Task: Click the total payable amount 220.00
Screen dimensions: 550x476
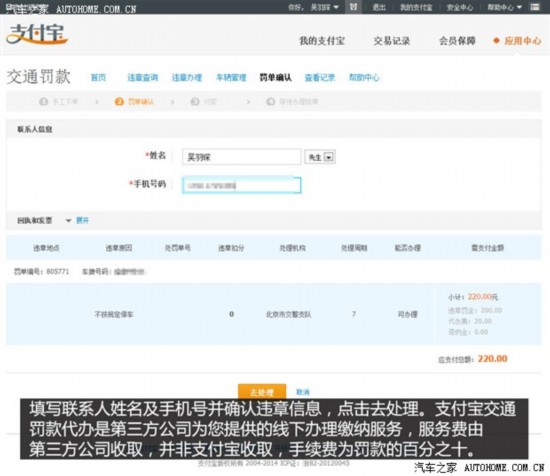Action: (492, 358)
